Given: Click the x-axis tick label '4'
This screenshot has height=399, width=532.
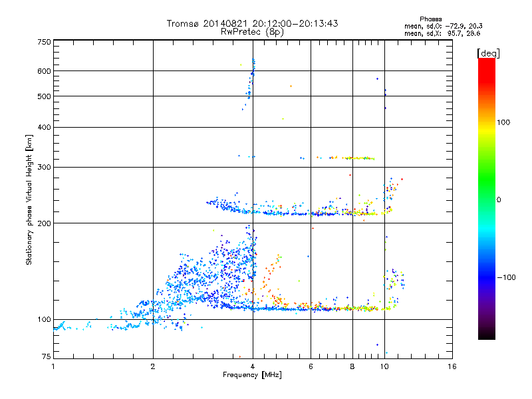Looking at the screenshot, I should coord(253,366).
